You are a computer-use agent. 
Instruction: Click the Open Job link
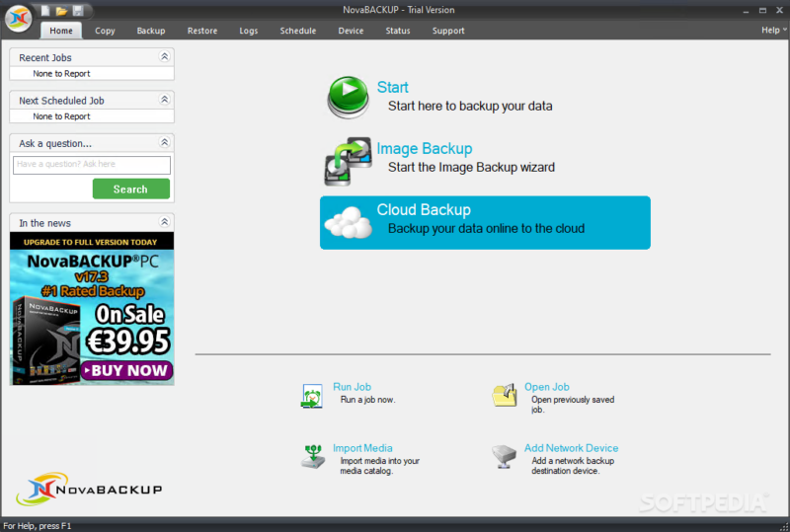[x=547, y=387]
